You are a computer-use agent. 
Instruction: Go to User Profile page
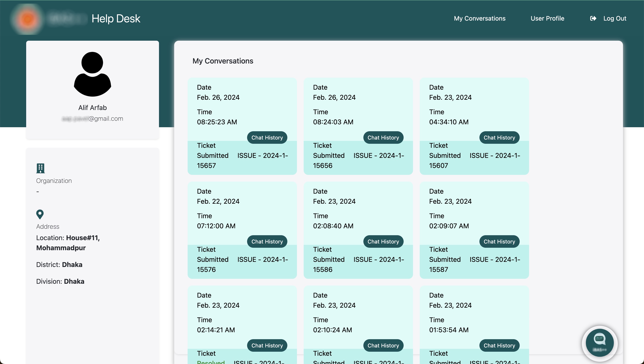tap(547, 19)
